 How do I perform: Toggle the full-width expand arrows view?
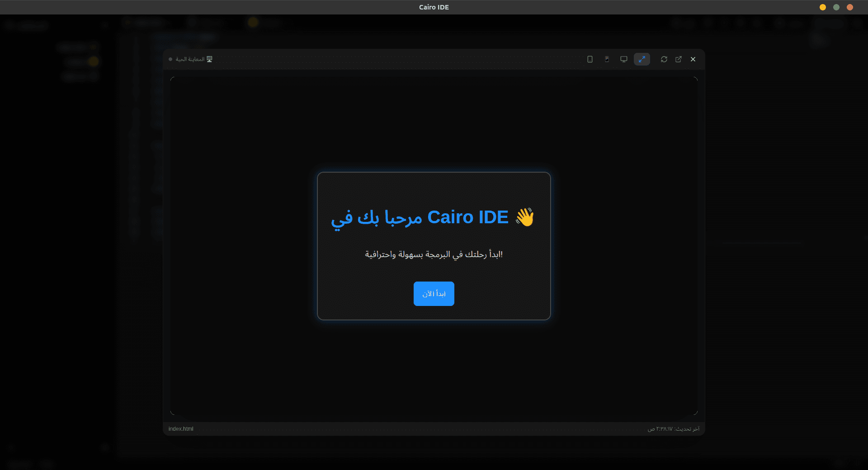pyautogui.click(x=642, y=59)
